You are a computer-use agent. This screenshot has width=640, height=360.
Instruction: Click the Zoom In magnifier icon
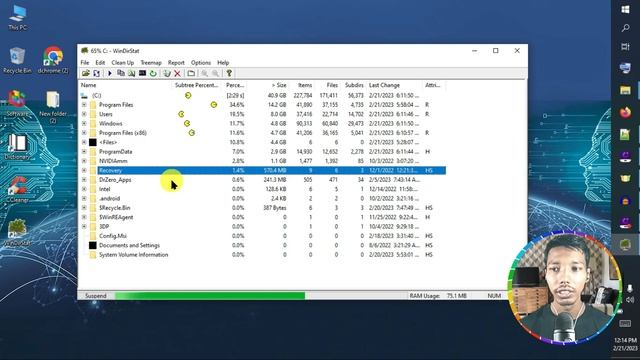(x=204, y=73)
